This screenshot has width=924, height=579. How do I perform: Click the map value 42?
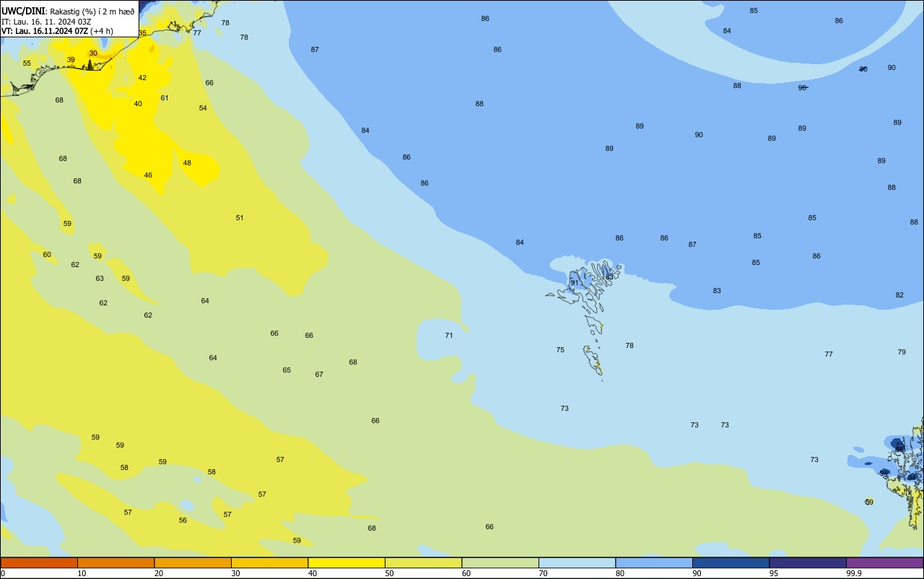[x=142, y=78]
